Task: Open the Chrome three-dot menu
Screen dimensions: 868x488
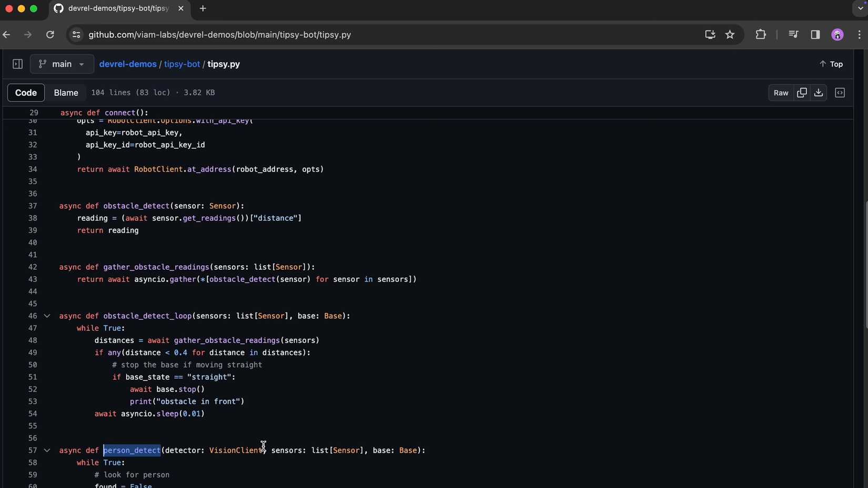Action: (860, 35)
